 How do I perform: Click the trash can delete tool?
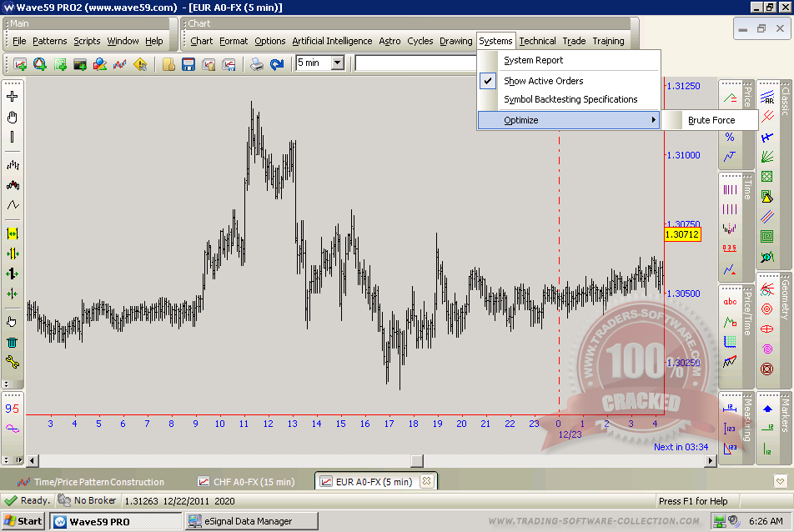click(x=13, y=342)
